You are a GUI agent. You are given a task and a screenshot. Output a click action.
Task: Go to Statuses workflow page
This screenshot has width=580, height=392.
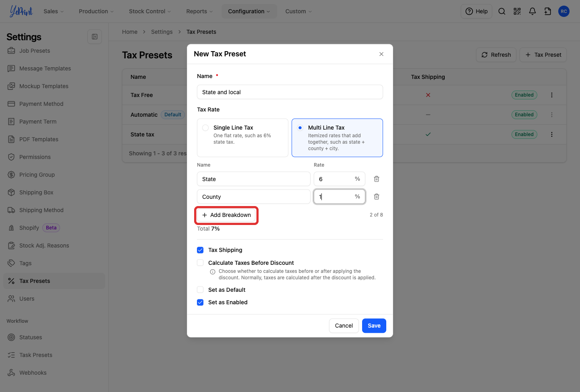tap(31, 337)
